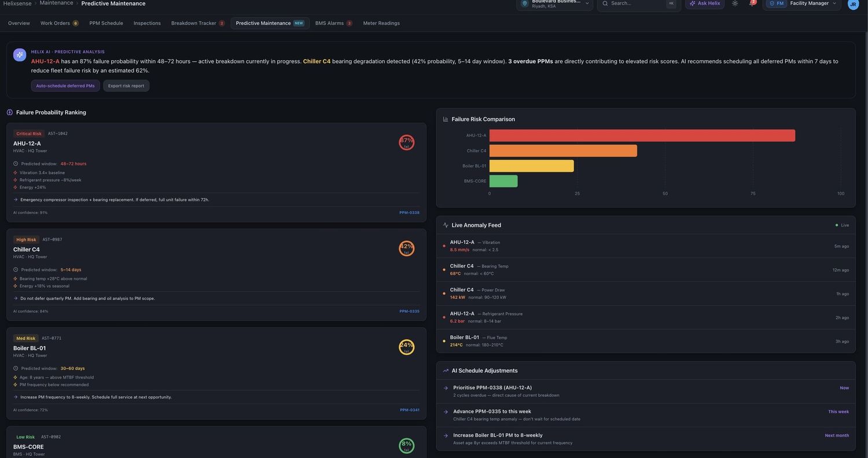This screenshot has height=458, width=868.
Task: Switch to the Overview tab
Action: 19,23
